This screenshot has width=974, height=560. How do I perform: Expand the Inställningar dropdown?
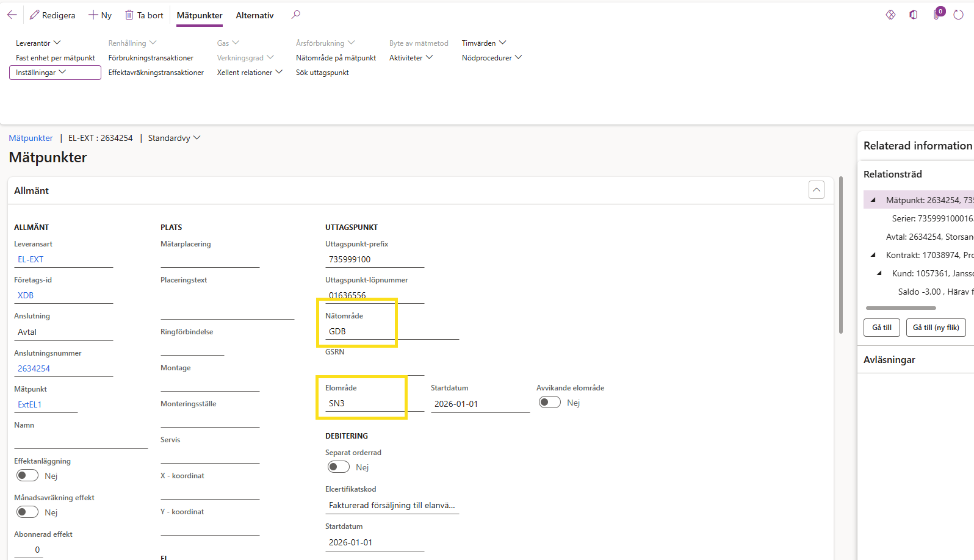[x=55, y=73]
